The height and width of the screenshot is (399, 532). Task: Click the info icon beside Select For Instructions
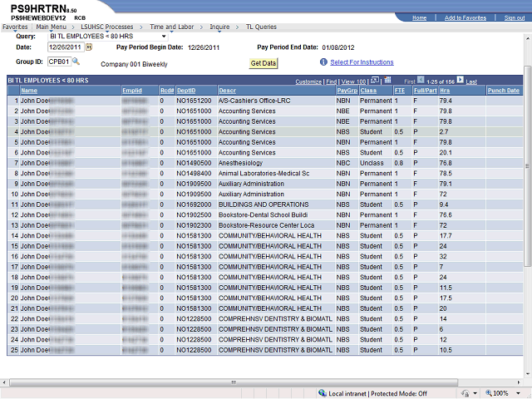323,62
